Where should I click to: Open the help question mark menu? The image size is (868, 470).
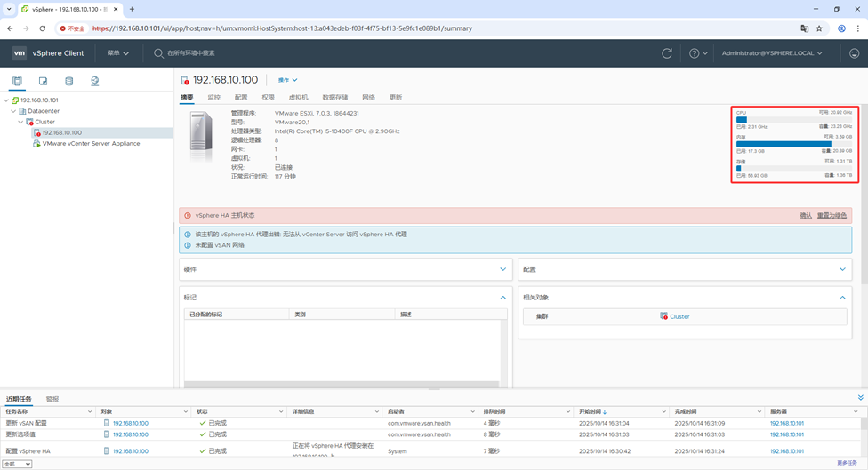(x=698, y=53)
